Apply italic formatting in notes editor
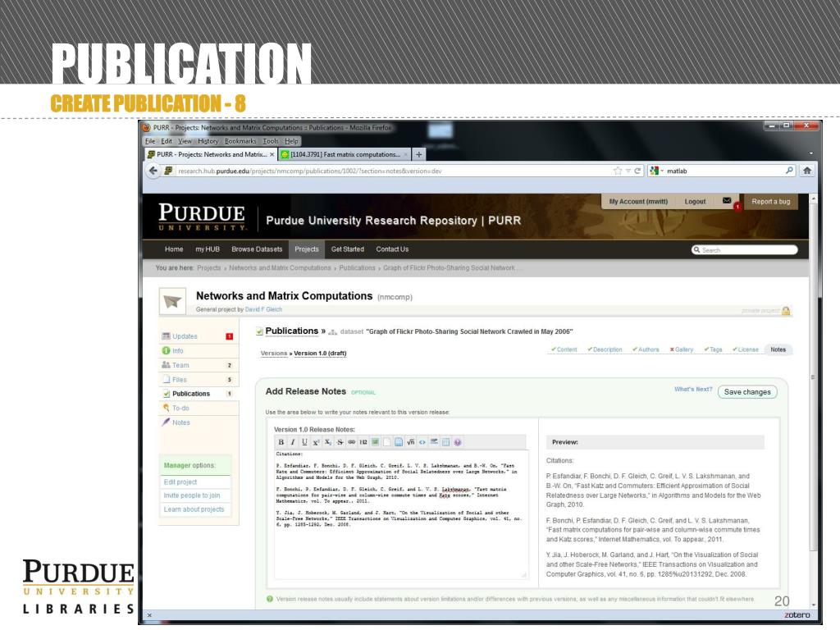Viewport: 840px width, 630px height. (x=293, y=442)
